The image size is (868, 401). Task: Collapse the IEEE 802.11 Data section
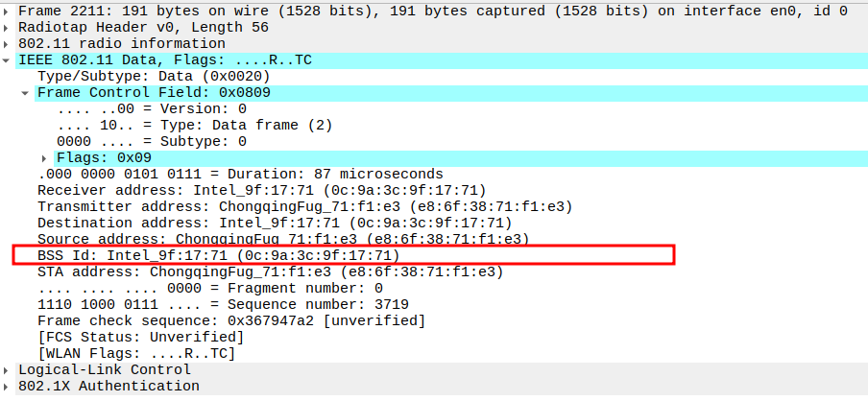coord(9,60)
